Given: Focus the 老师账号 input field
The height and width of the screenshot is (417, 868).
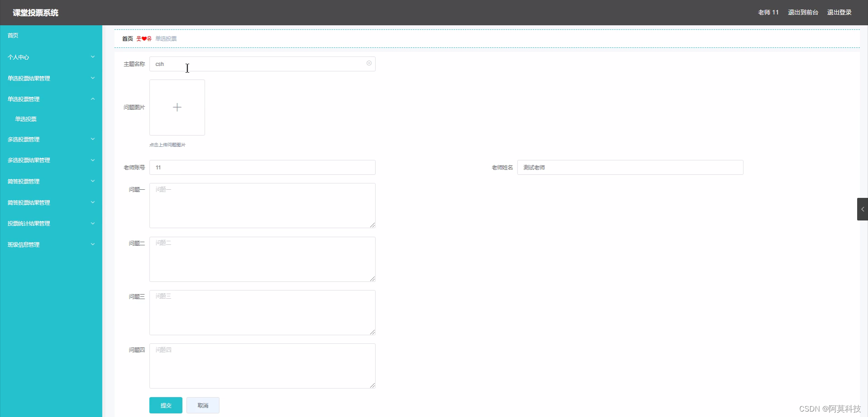Looking at the screenshot, I should [262, 167].
